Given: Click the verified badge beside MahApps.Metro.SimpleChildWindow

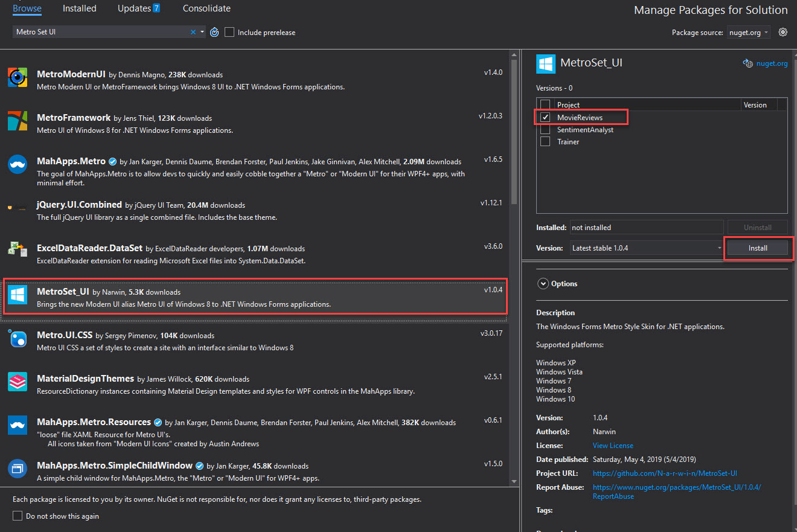Looking at the screenshot, I should tap(199, 466).
